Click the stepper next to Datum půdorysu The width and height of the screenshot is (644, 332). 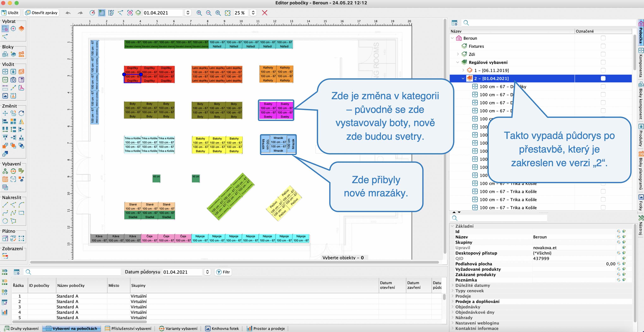207,272
